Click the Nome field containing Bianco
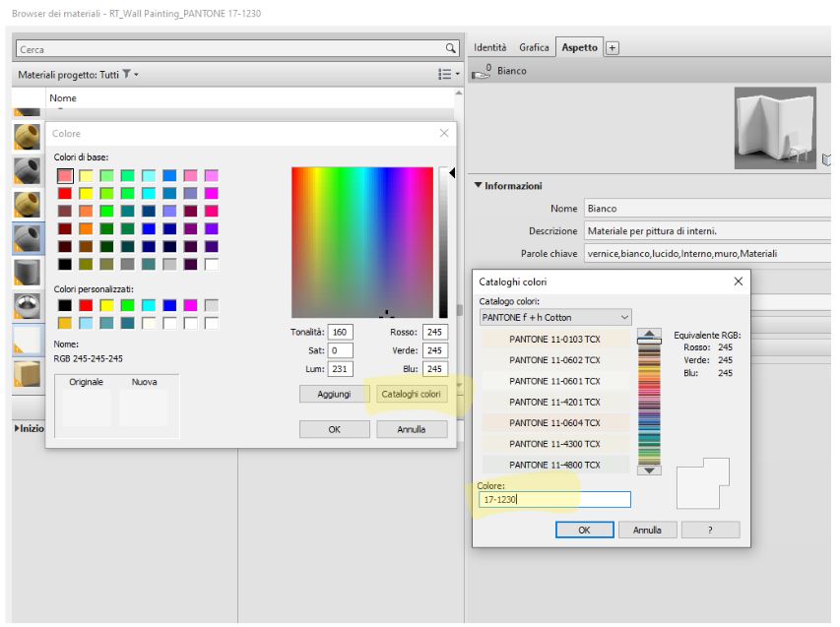The width and height of the screenshot is (840, 627). tap(707, 209)
